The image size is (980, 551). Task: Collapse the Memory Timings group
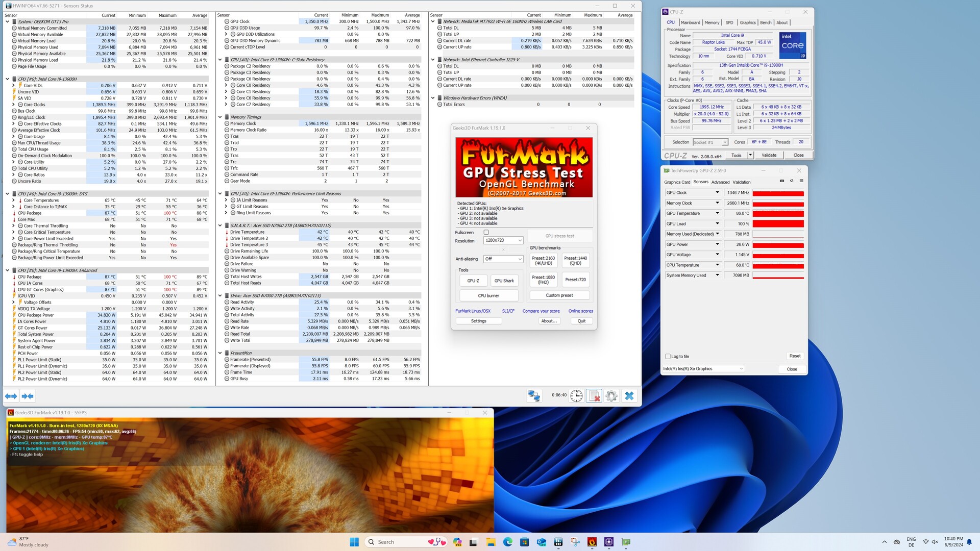point(220,117)
